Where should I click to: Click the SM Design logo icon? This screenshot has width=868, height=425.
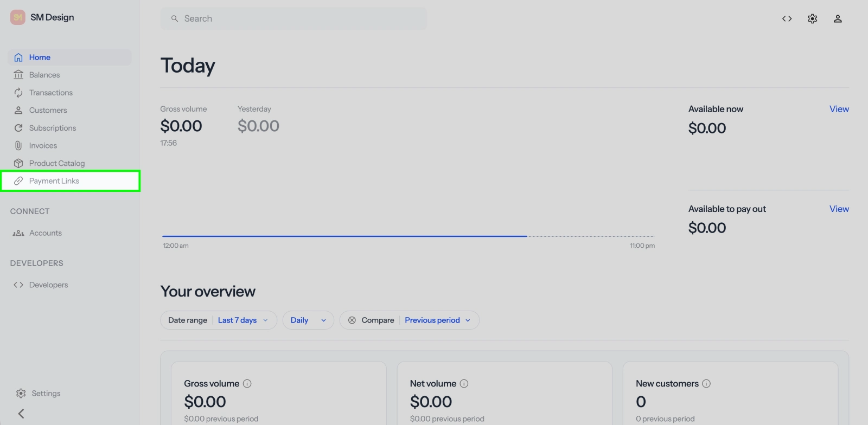click(x=18, y=17)
